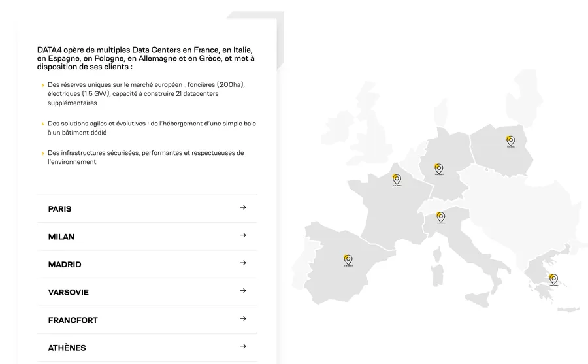588x364 pixels.
Task: Expand the MADRID row using its arrow
Action: click(243, 263)
